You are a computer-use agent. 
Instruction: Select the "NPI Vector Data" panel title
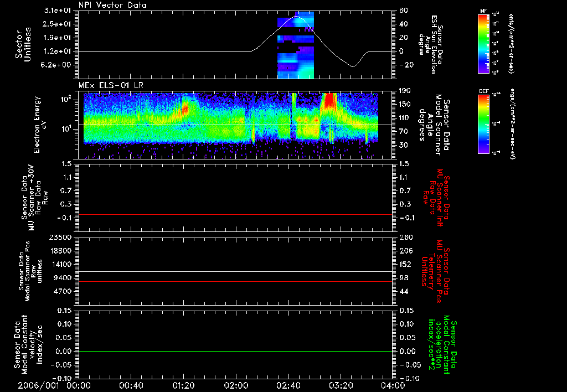[112, 5]
